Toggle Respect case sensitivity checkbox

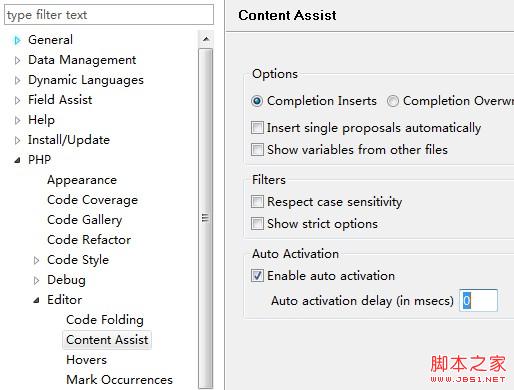(x=257, y=202)
